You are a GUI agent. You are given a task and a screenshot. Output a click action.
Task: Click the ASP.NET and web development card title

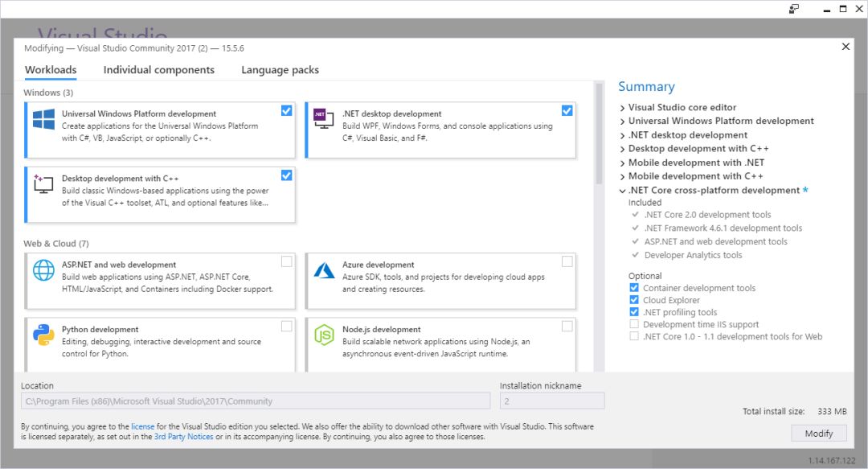[119, 265]
